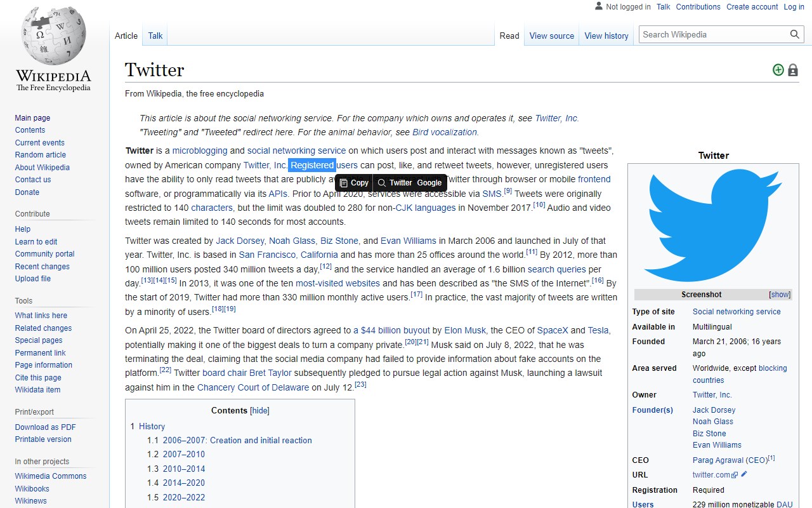Open the View history tab

(606, 36)
